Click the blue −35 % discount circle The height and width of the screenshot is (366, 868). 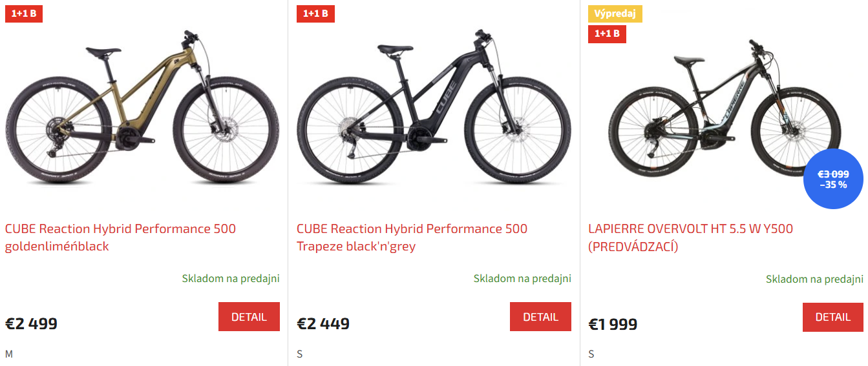pos(833,179)
